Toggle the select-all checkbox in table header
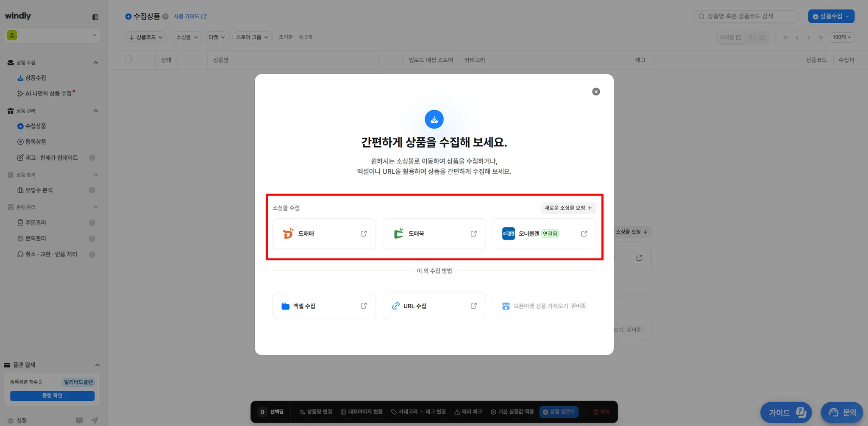The height and width of the screenshot is (426, 868). 128,59
